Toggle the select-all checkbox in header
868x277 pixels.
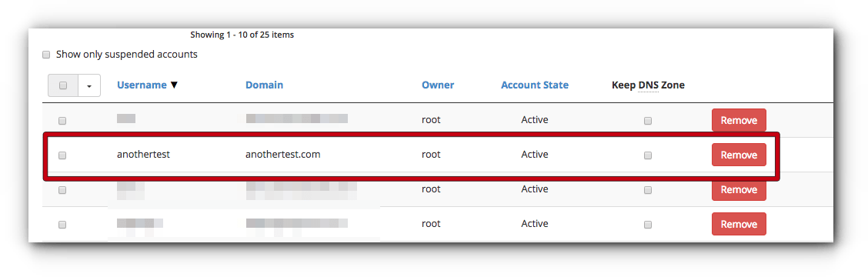click(x=63, y=86)
